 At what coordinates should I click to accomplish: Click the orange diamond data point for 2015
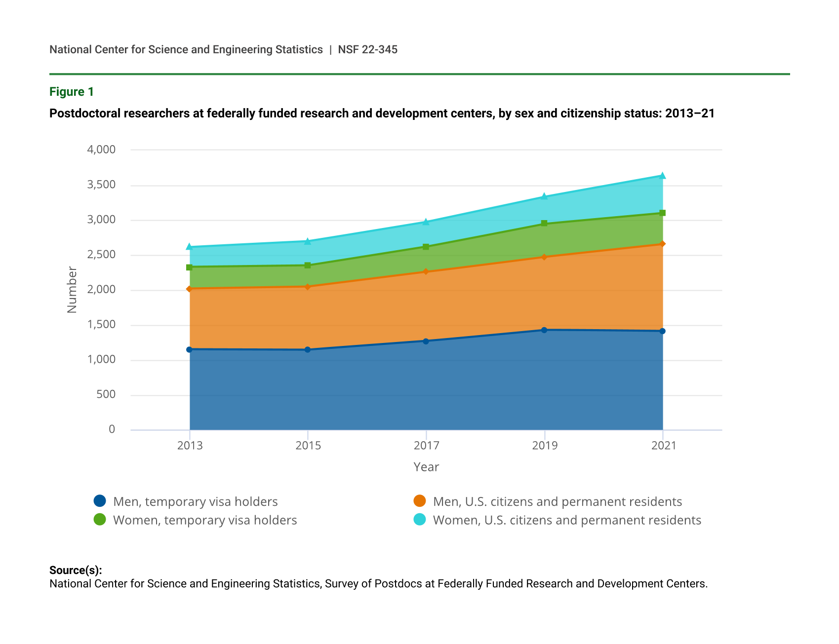(308, 287)
